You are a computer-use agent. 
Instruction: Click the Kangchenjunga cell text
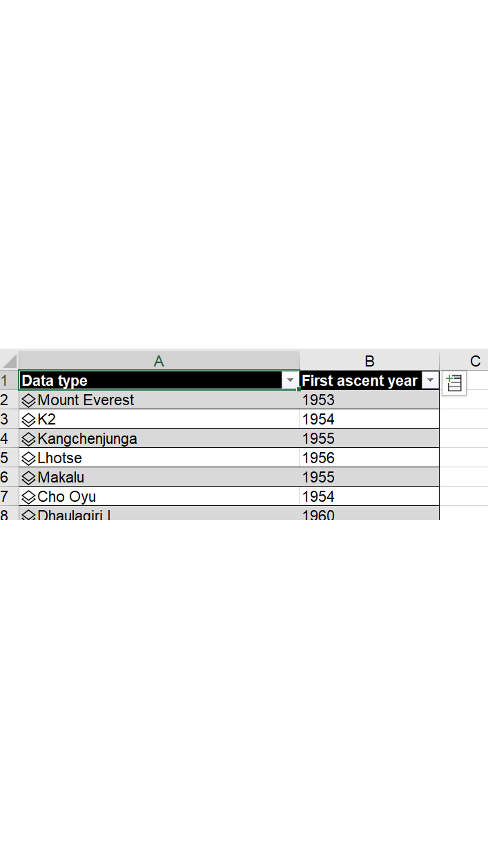[87, 439]
